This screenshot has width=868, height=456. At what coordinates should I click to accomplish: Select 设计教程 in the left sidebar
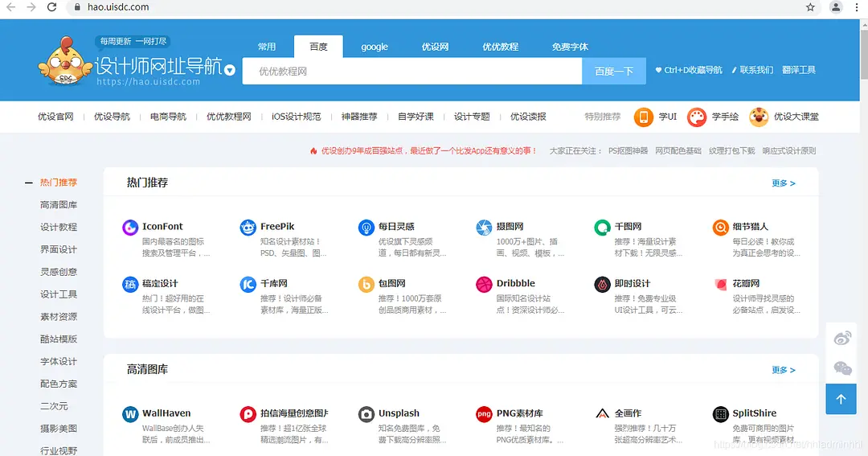coord(59,228)
